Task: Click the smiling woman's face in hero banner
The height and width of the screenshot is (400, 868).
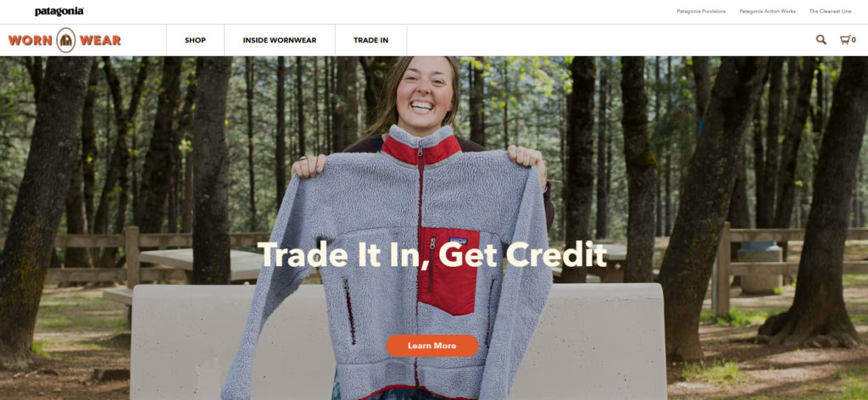Action: click(x=422, y=94)
